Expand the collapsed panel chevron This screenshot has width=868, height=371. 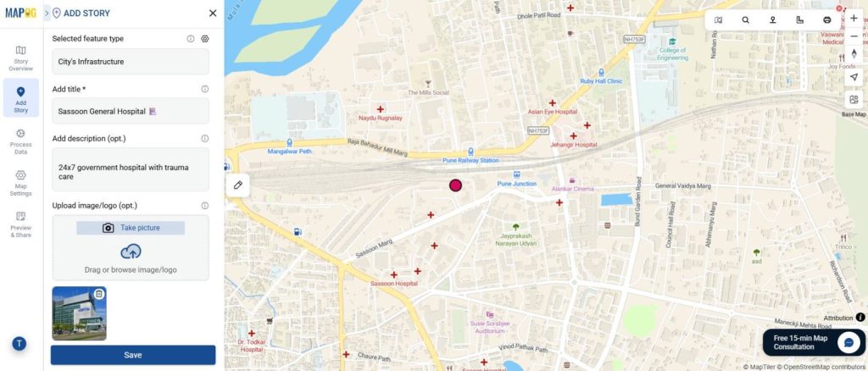(x=47, y=13)
